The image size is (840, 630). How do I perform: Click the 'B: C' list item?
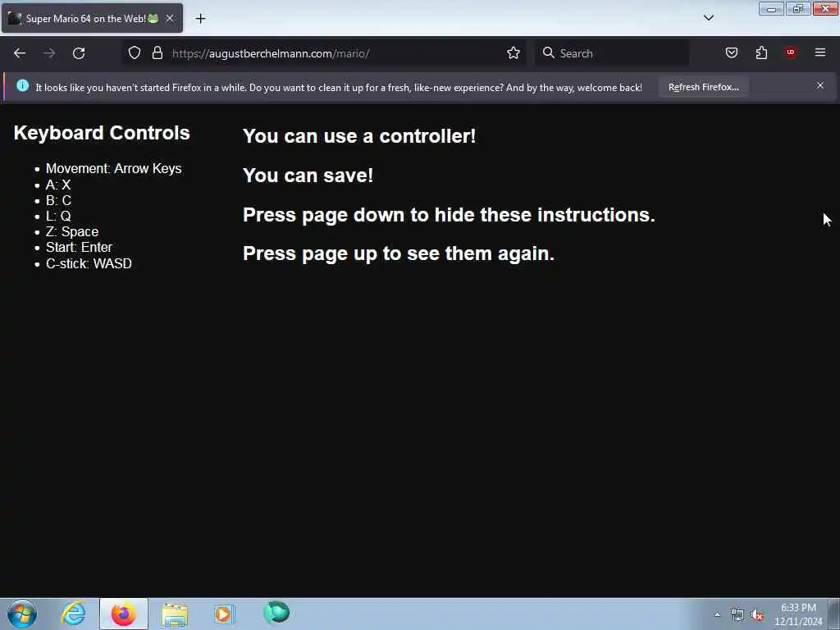pyautogui.click(x=58, y=200)
